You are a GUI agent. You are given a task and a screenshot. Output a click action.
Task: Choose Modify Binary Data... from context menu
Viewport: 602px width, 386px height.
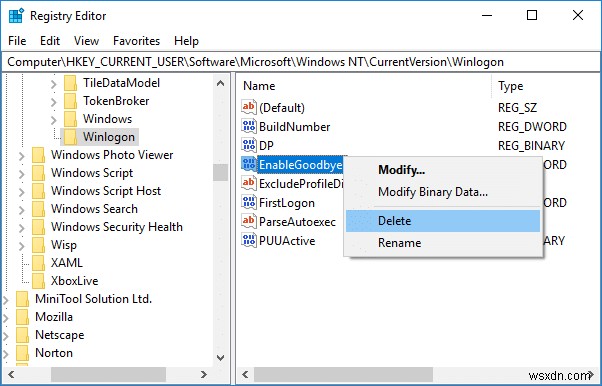443,192
